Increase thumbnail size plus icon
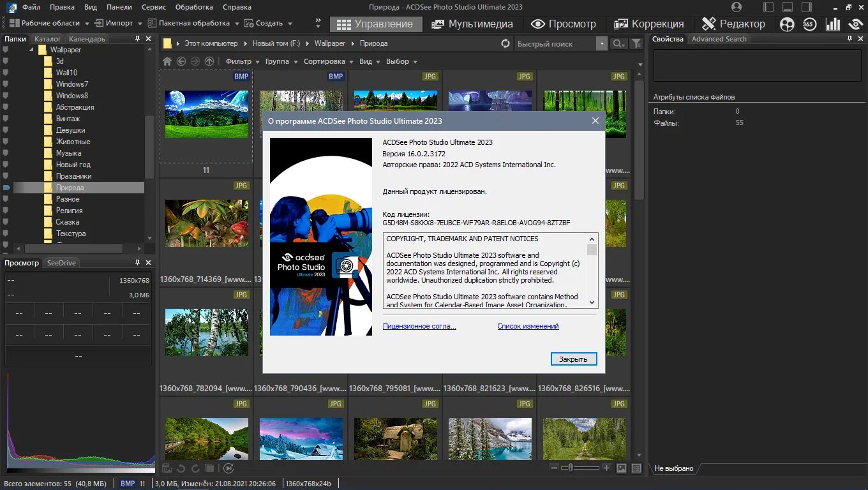The image size is (868, 490). click(606, 468)
